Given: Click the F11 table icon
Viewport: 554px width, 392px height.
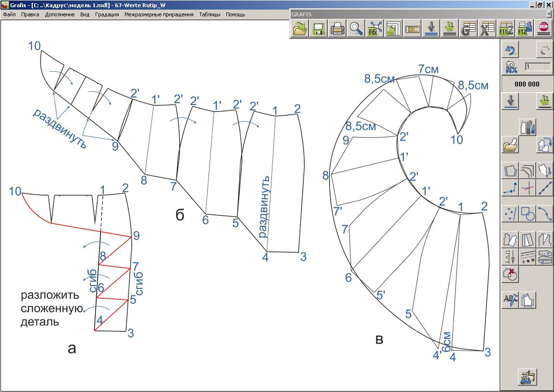Looking at the screenshot, I should pyautogui.click(x=506, y=29).
